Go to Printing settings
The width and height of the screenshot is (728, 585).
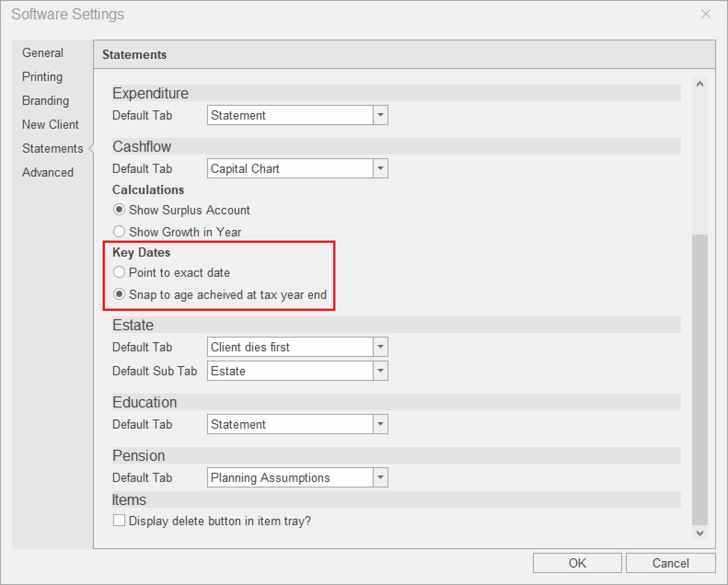coord(42,77)
